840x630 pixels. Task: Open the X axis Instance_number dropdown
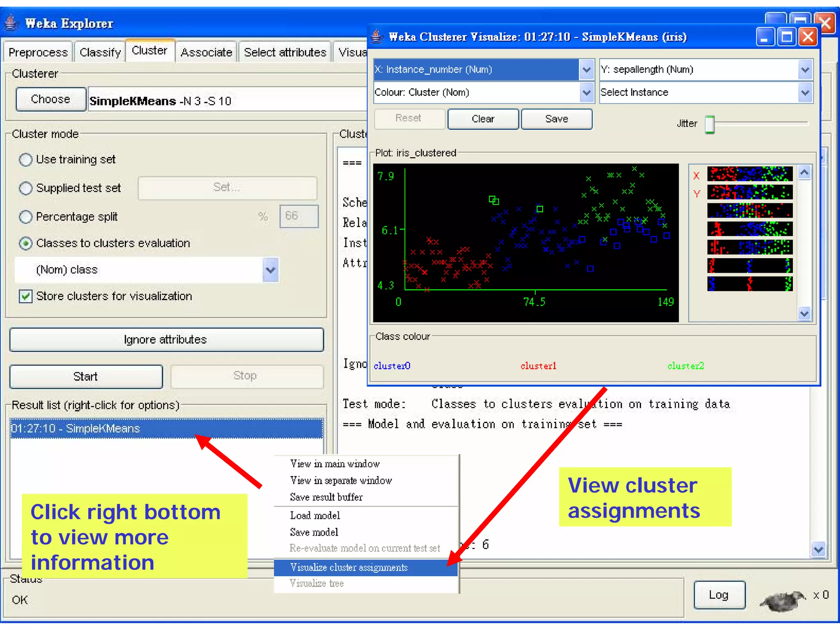coord(587,70)
